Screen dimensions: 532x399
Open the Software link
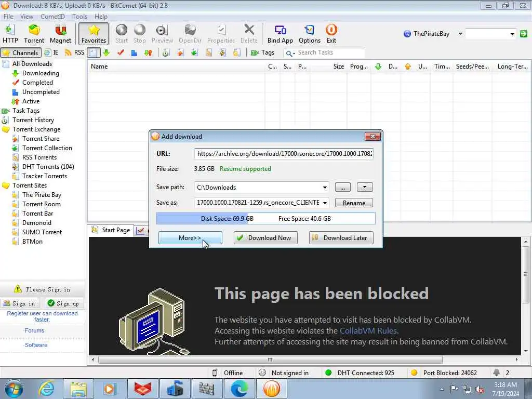36,345
